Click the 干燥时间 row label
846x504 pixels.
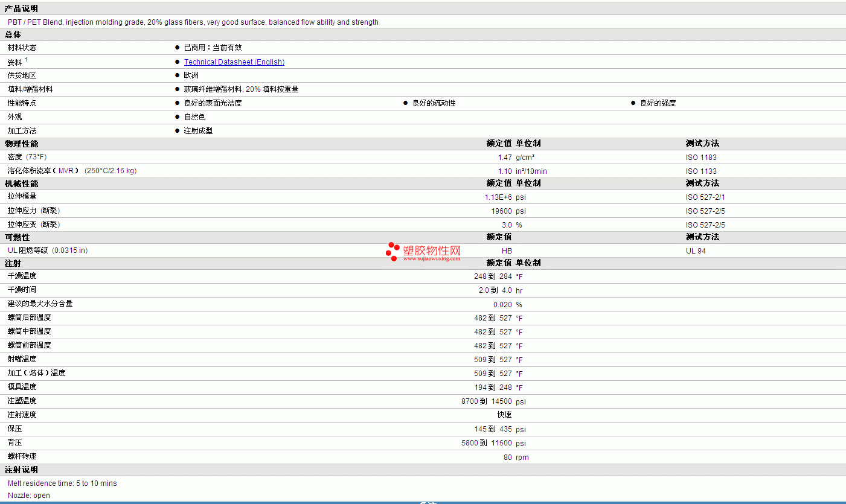click(x=22, y=290)
